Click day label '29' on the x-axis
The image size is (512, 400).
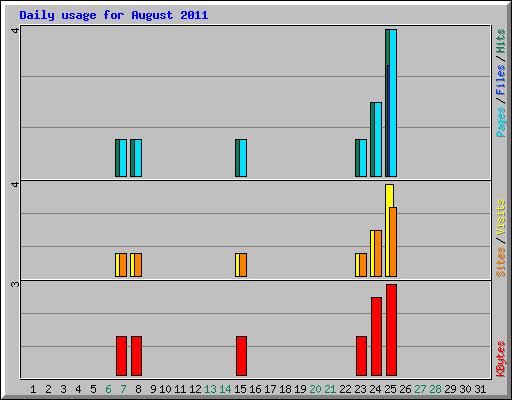[450, 389]
